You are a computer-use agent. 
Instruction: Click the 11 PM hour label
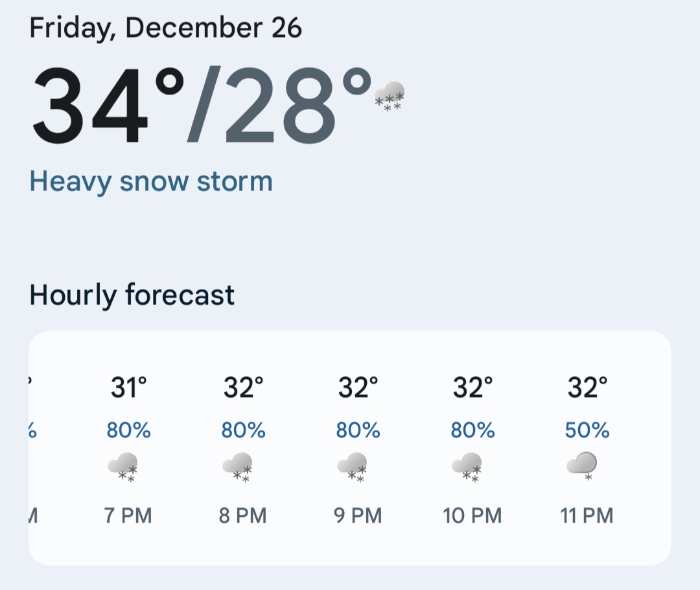(x=587, y=516)
